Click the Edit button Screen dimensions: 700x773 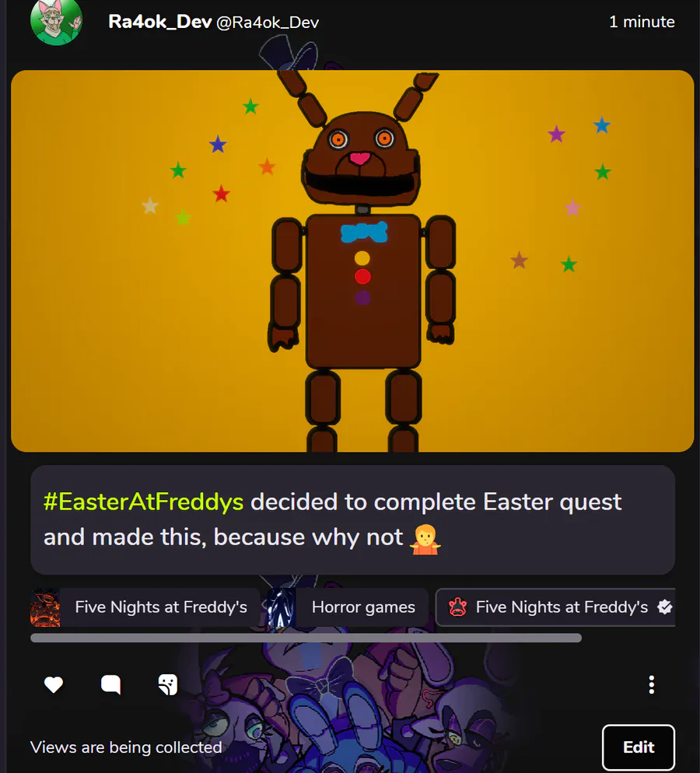[639, 747]
